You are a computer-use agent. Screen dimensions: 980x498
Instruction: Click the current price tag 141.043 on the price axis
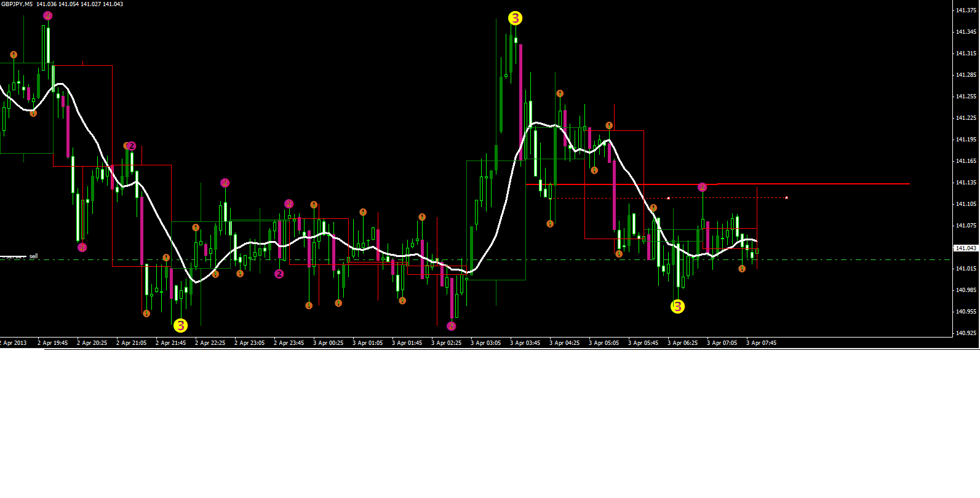[x=965, y=248]
